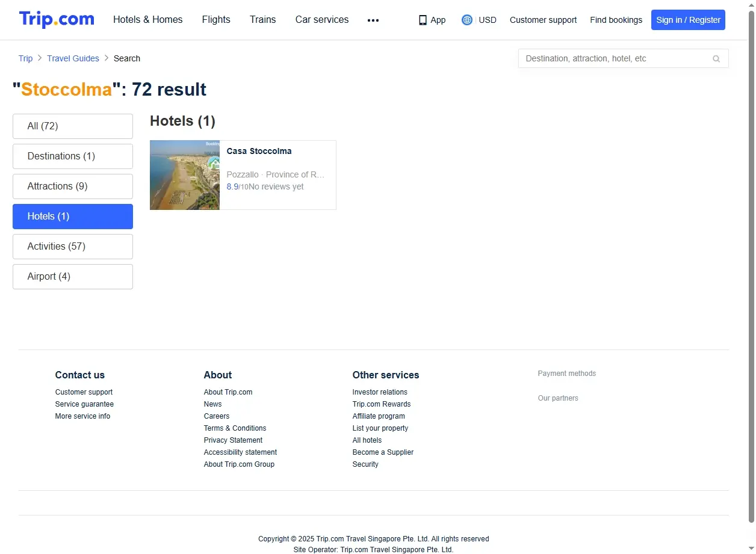Select the Airport (4) filter

[x=73, y=277]
